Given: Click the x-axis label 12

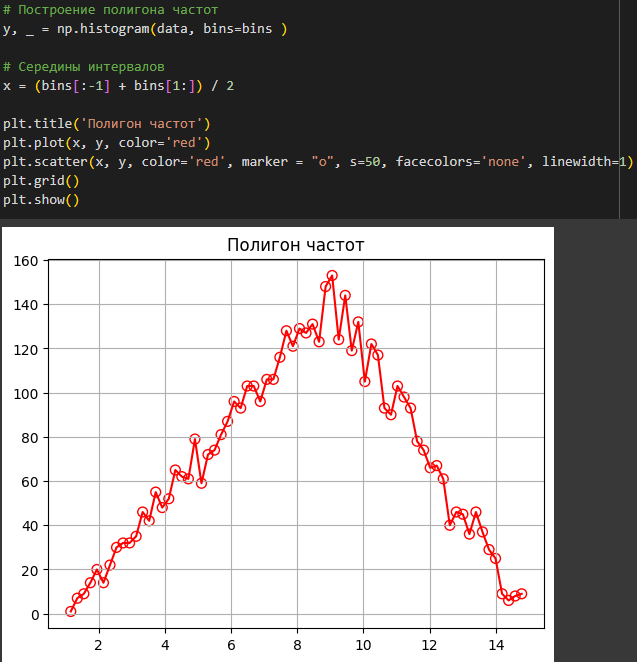Looking at the screenshot, I should coord(429,645).
